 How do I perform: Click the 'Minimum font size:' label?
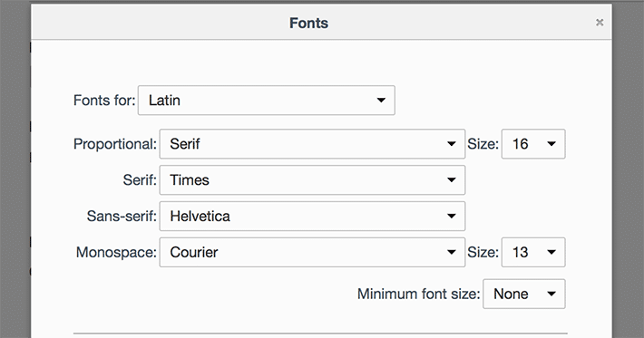[418, 295]
